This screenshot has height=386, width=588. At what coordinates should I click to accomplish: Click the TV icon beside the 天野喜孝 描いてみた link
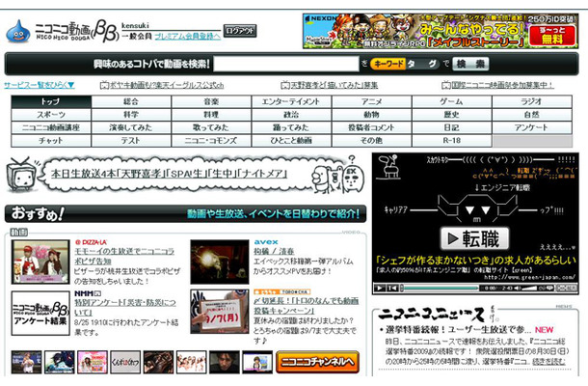click(285, 85)
